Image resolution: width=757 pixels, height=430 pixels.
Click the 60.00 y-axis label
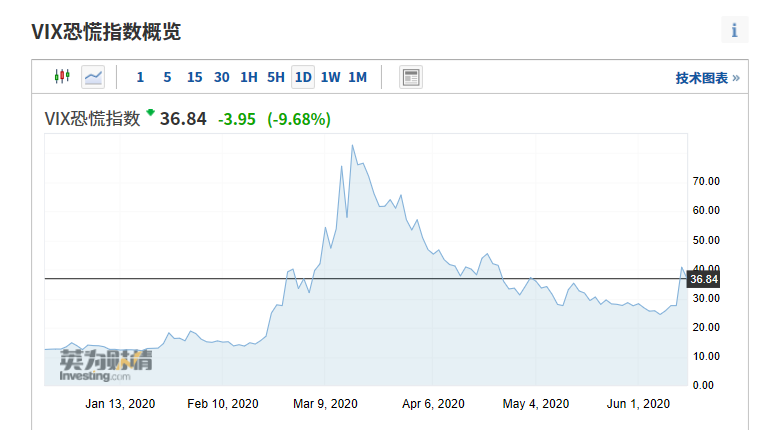tap(706, 210)
